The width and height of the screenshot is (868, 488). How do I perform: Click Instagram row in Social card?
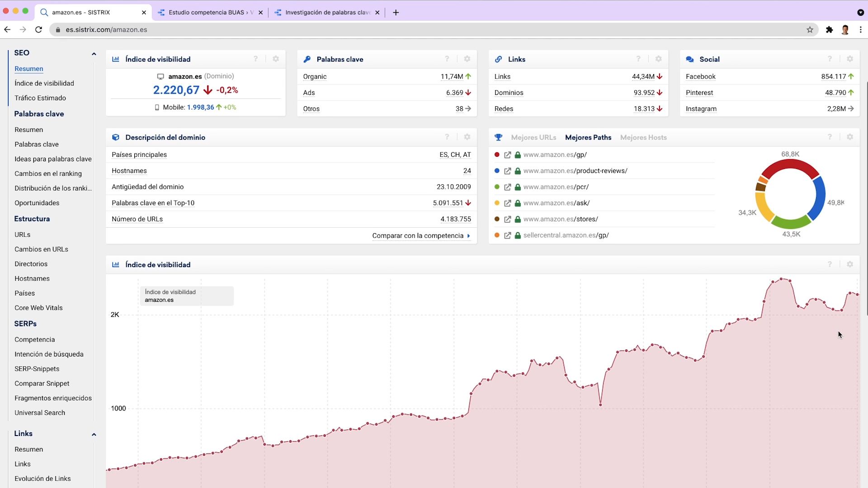(x=769, y=108)
